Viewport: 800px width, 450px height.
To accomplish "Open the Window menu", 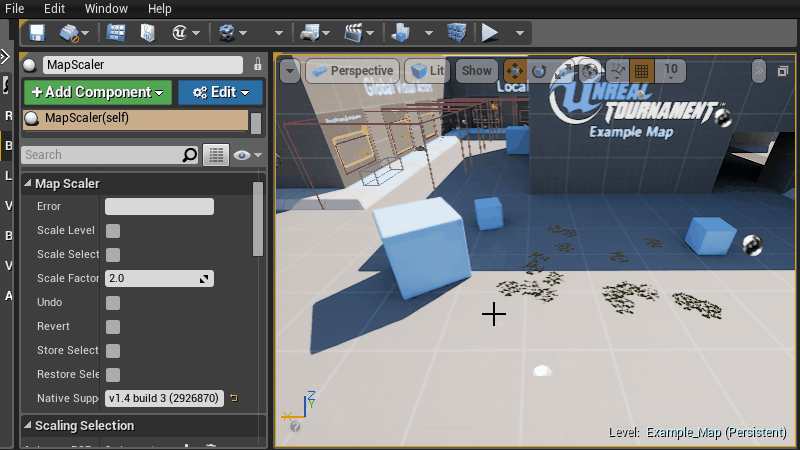I will [x=106, y=9].
